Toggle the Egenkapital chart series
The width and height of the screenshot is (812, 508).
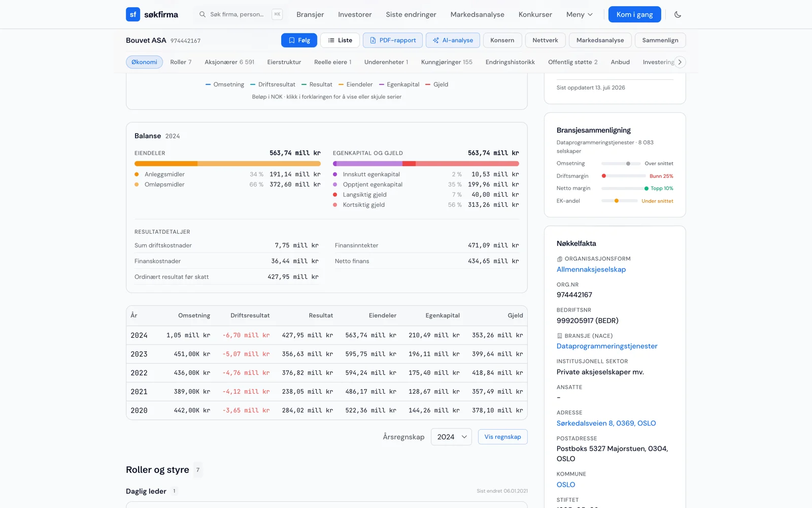[399, 84]
